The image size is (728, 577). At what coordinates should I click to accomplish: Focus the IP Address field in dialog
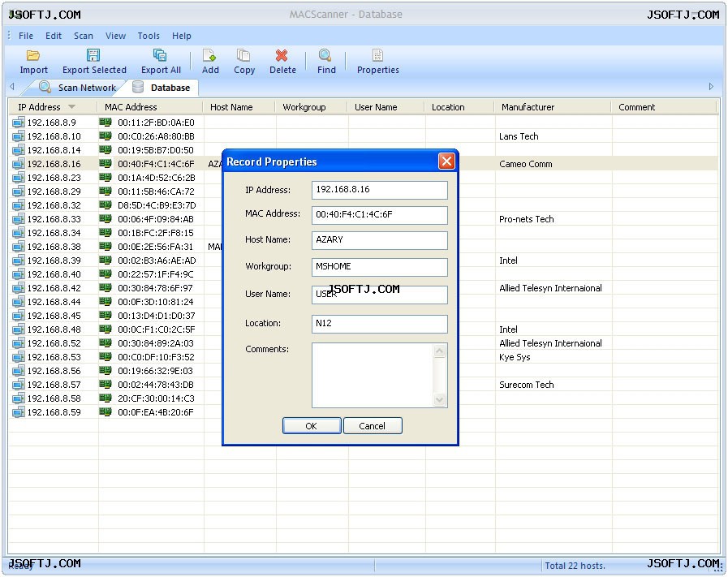379,190
